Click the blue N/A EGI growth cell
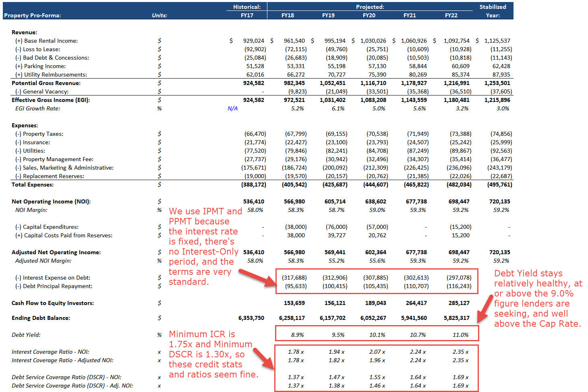 click(x=232, y=108)
